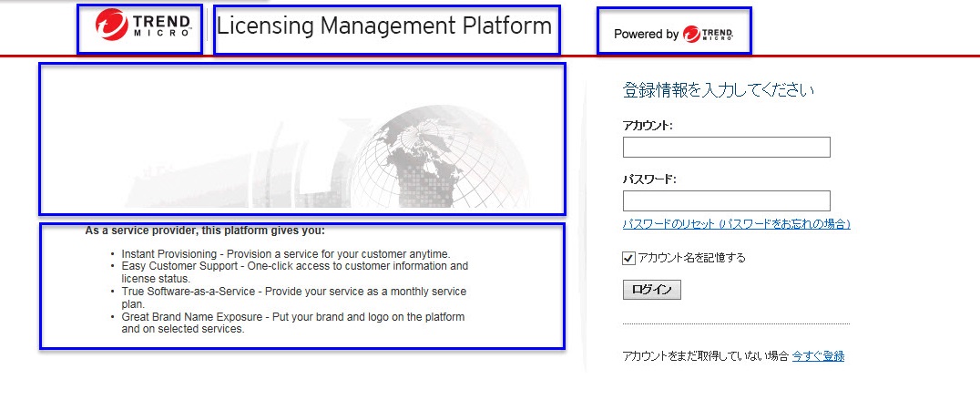Click the Trend Micro logo at top left

[x=139, y=29]
